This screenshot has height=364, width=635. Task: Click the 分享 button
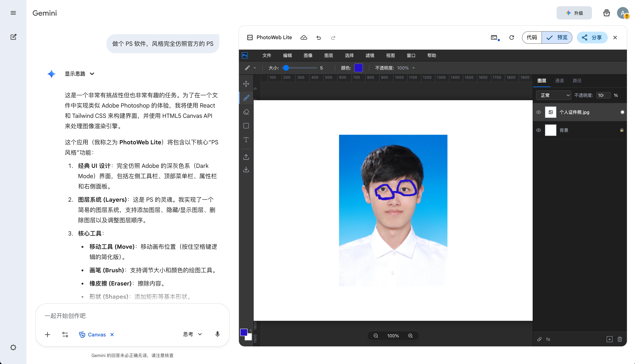point(592,38)
